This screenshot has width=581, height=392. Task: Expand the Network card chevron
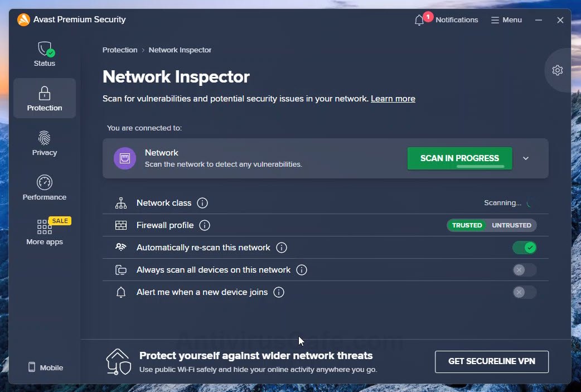pos(526,158)
